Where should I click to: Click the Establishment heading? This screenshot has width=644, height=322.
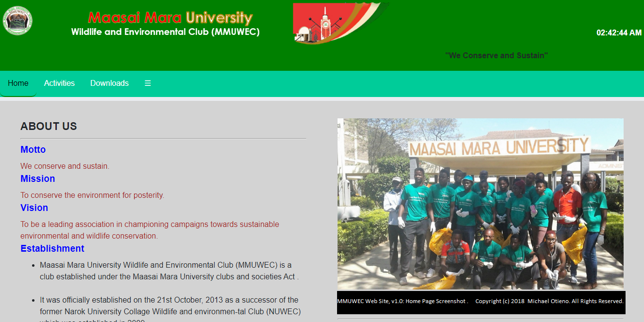click(52, 249)
